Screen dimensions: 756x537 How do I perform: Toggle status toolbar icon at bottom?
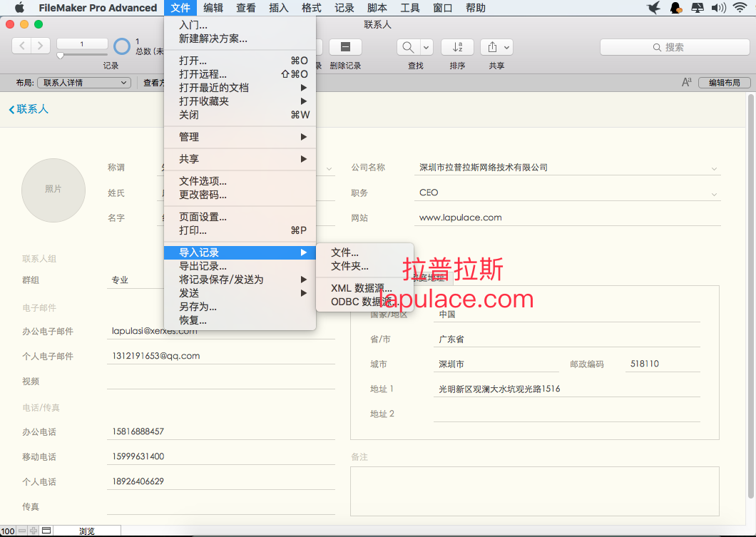click(46, 531)
